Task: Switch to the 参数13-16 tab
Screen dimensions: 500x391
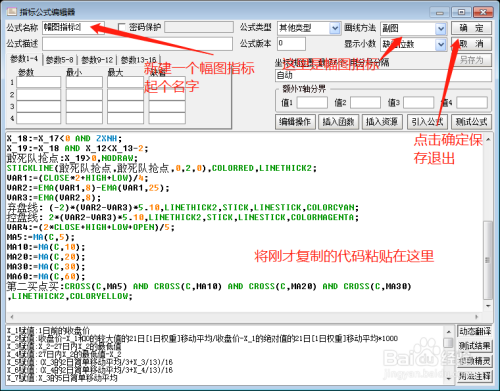Action: pos(139,60)
